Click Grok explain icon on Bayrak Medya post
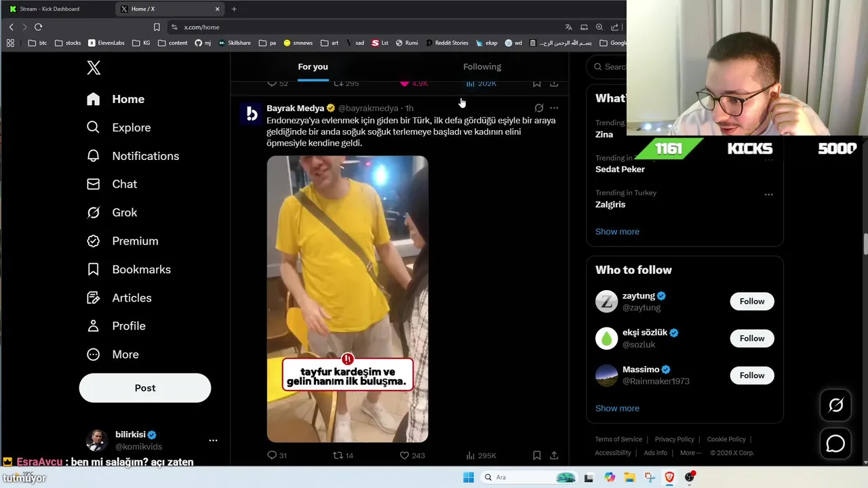The height and width of the screenshot is (488, 868). [x=539, y=108]
